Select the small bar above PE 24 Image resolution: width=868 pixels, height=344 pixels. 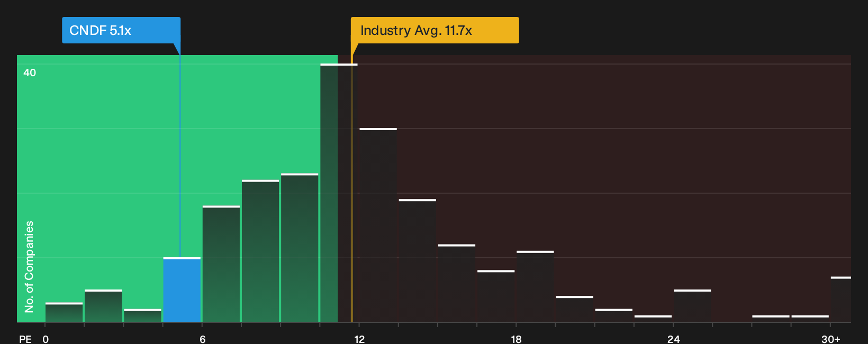[x=692, y=306]
